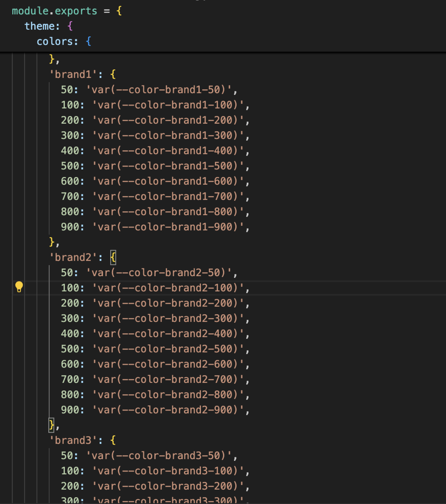
Task: Click the key 900 in the brand2 block
Action: (70, 410)
